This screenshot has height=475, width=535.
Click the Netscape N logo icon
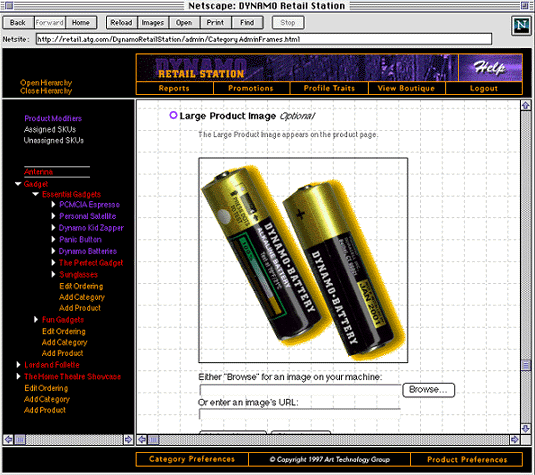521,26
